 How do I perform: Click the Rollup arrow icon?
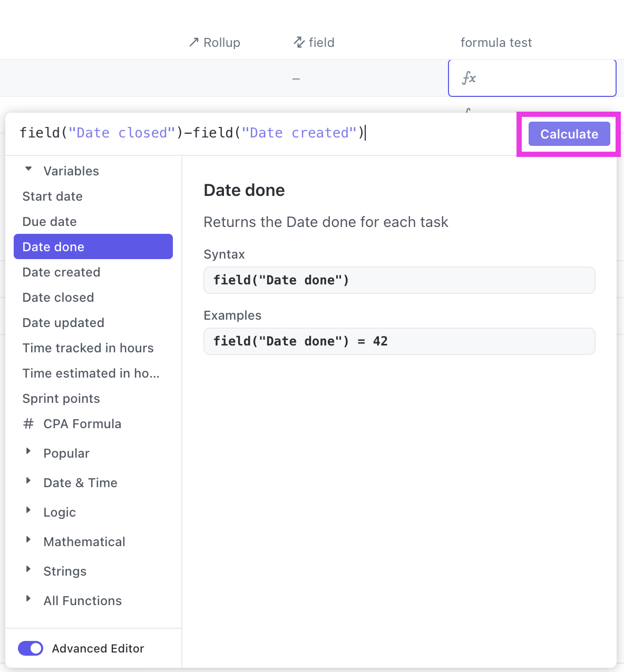(x=193, y=42)
